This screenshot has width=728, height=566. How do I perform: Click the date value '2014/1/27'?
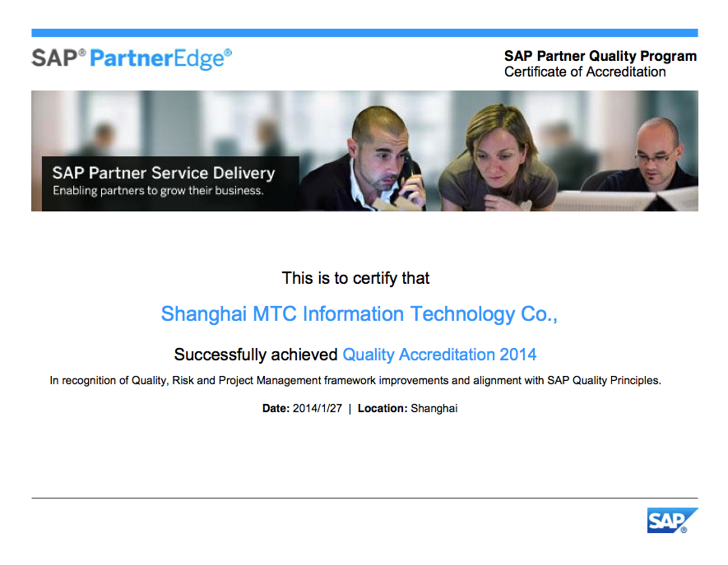[x=317, y=409]
